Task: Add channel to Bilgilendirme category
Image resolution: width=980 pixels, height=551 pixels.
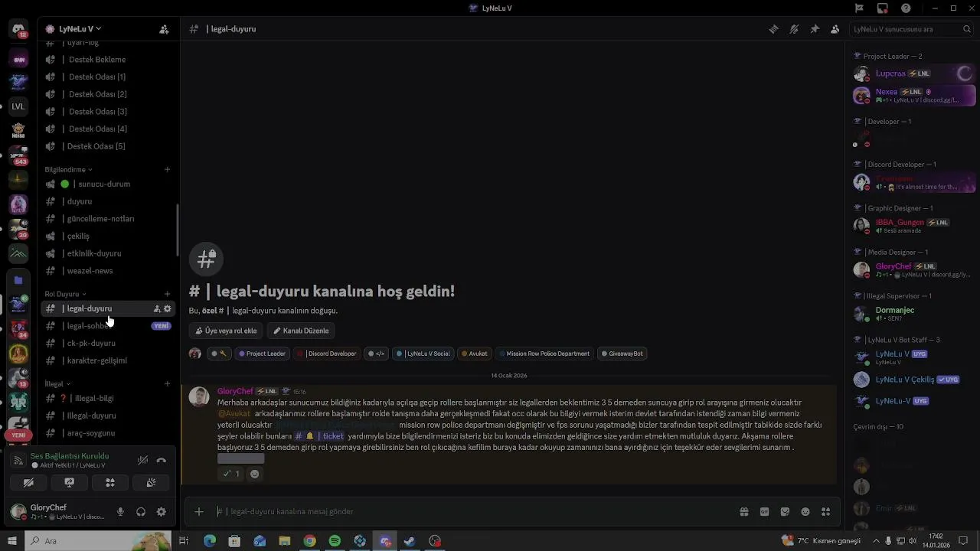Action: coord(168,170)
